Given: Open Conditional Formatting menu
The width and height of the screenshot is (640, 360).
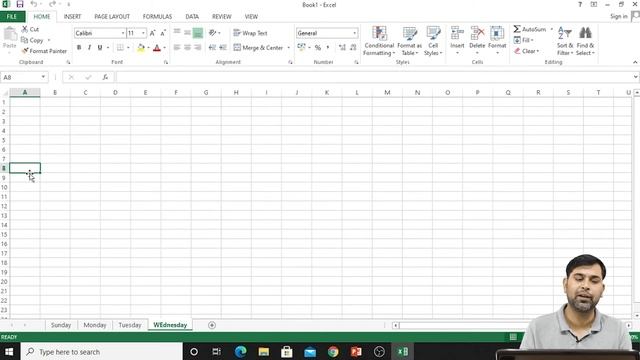Looking at the screenshot, I should [379, 41].
